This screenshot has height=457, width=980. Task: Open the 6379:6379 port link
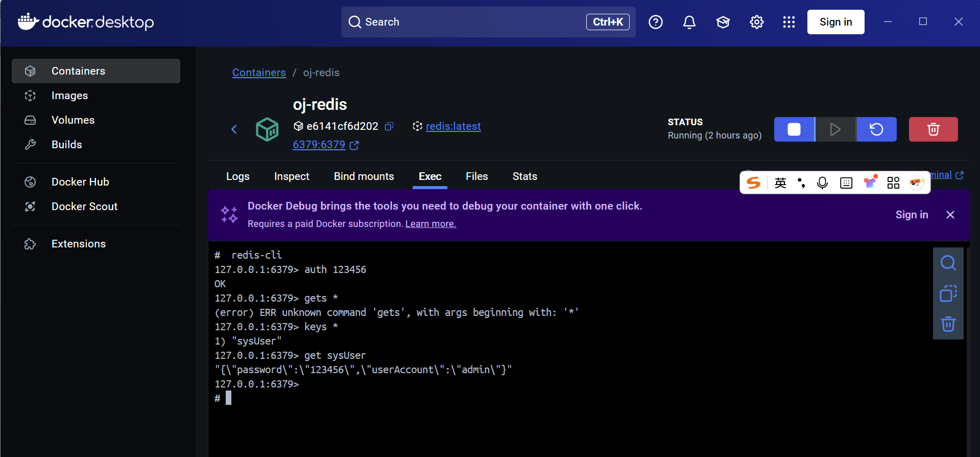319,145
